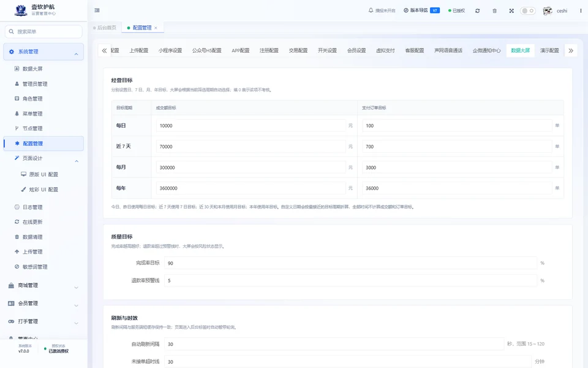
Task: Focus the 自动刷新间隔 input
Action: (x=334, y=344)
